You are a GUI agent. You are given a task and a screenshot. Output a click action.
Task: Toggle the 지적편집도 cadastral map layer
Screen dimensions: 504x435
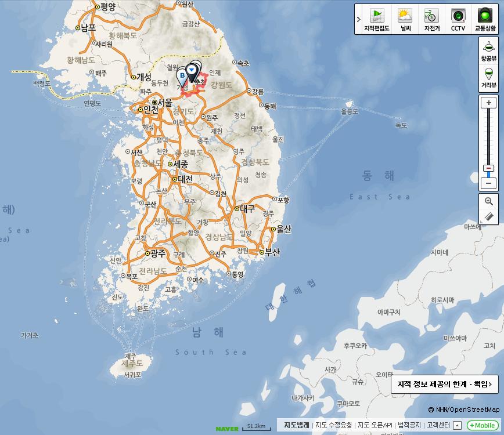377,19
